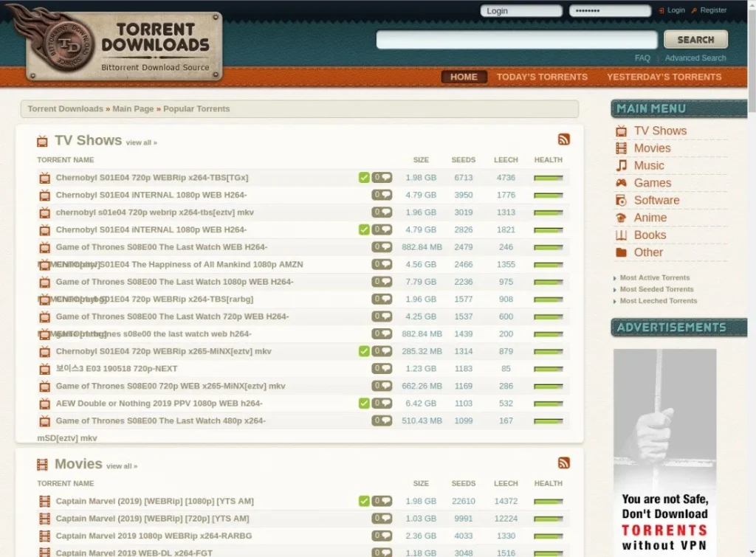Click 'view all' next to Movies
756x557 pixels.
coord(122,466)
